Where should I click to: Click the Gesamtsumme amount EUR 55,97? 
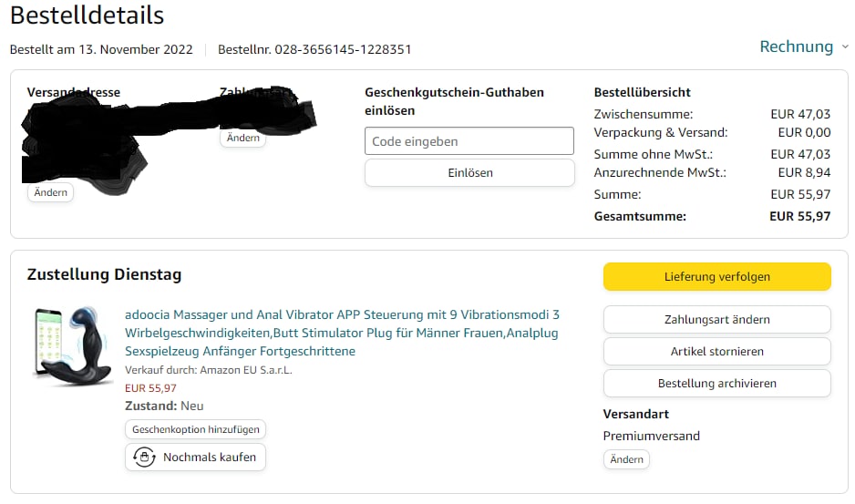click(x=799, y=216)
